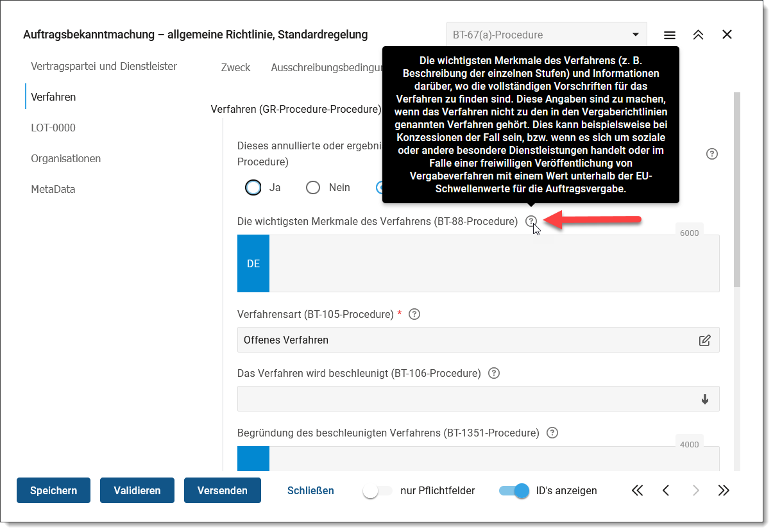This screenshot has width=773, height=532.
Task: Switch to the Zweck tab
Action: (235, 67)
